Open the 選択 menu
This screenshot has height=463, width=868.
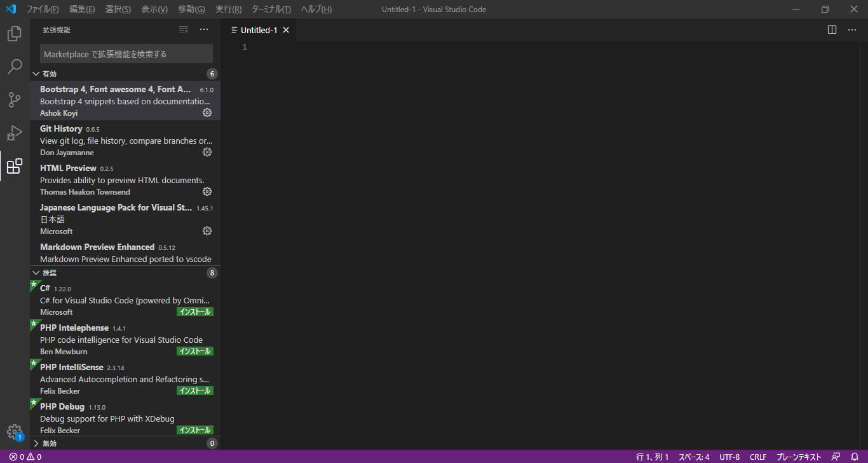point(118,9)
